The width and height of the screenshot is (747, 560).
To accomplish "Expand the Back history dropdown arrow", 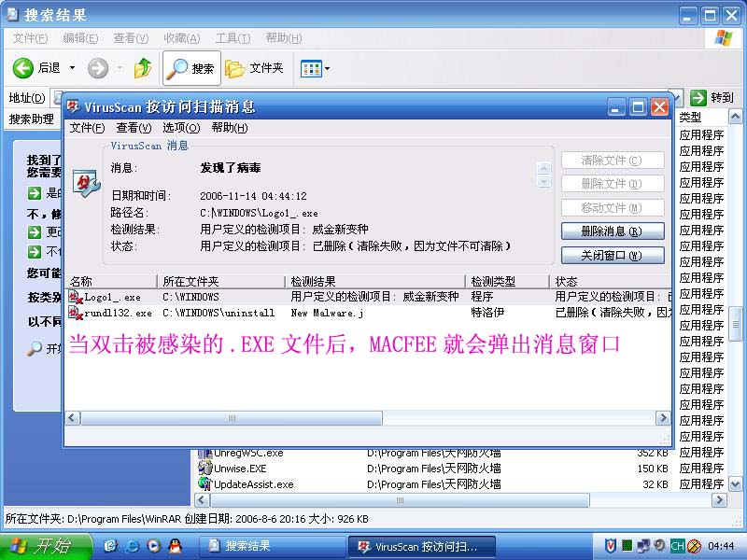I will pos(73,68).
